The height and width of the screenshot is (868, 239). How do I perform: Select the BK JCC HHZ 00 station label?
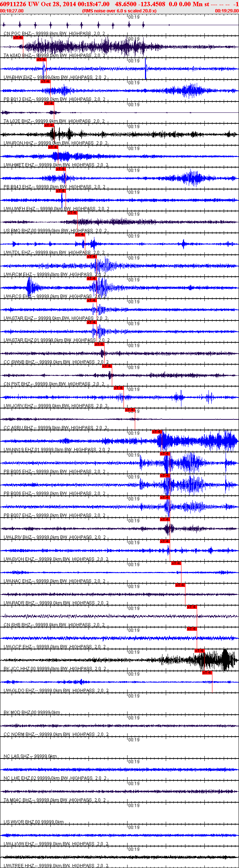55,669
